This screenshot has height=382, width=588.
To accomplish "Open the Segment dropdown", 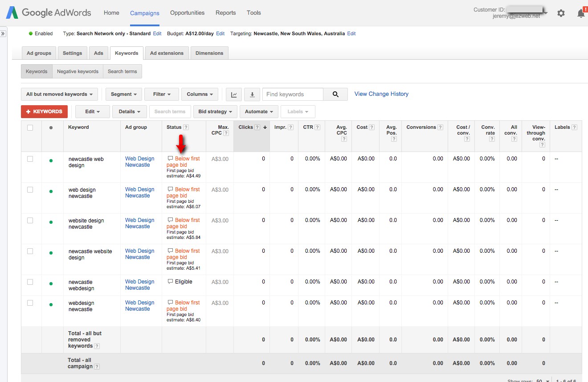I will click(123, 94).
